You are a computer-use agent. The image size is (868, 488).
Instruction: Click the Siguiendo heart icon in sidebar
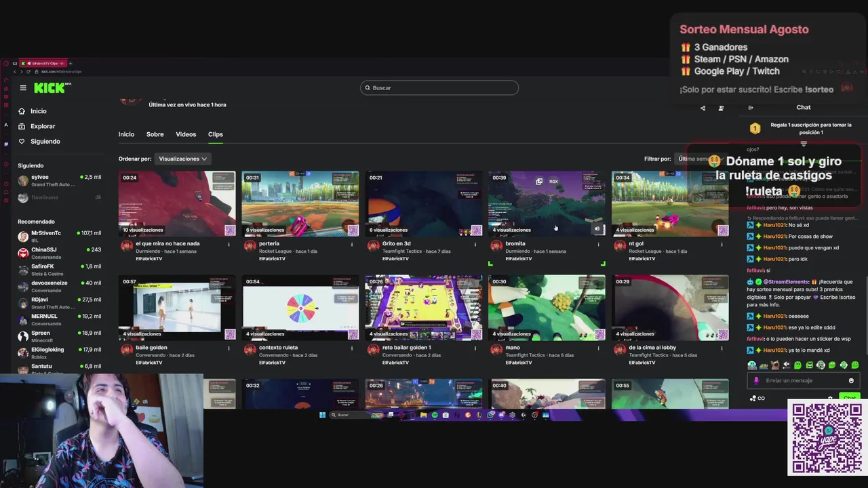(22, 141)
